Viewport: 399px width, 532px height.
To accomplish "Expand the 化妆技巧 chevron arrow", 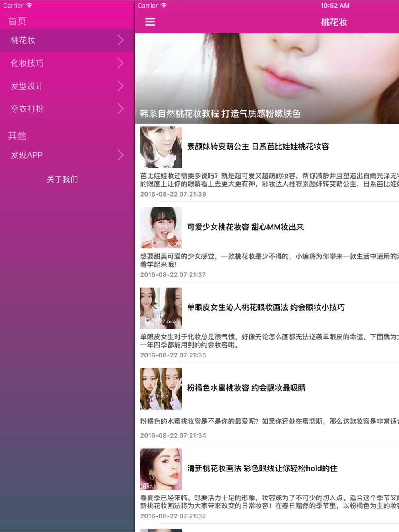I will [x=120, y=63].
